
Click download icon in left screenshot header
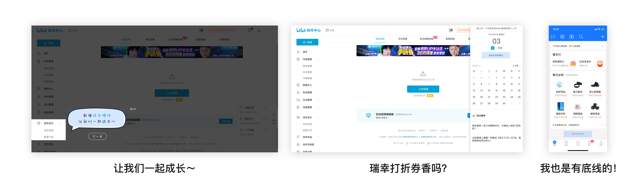pos(259,30)
